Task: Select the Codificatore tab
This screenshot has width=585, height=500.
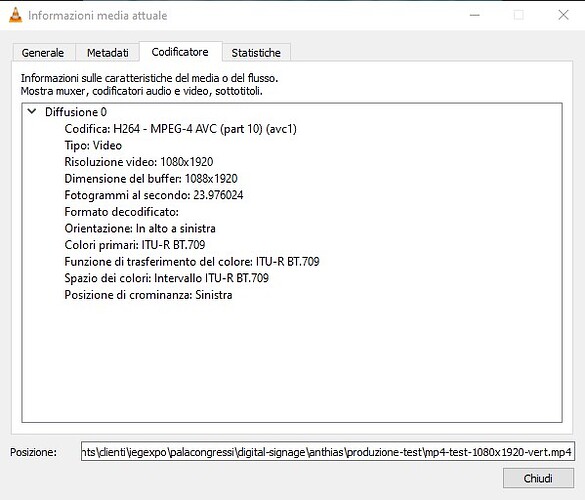Action: pos(180,51)
